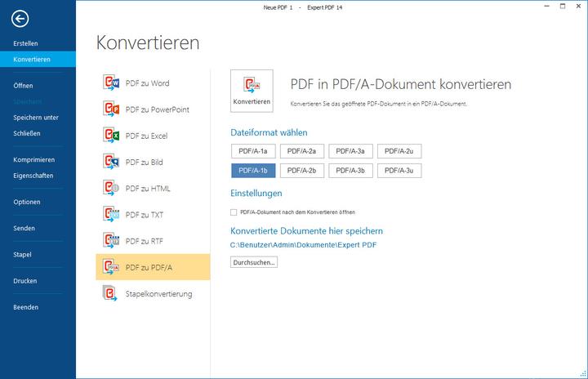Viewport: 588px width, 379px height.
Task: Open Optionen in the sidebar
Action: pos(27,202)
